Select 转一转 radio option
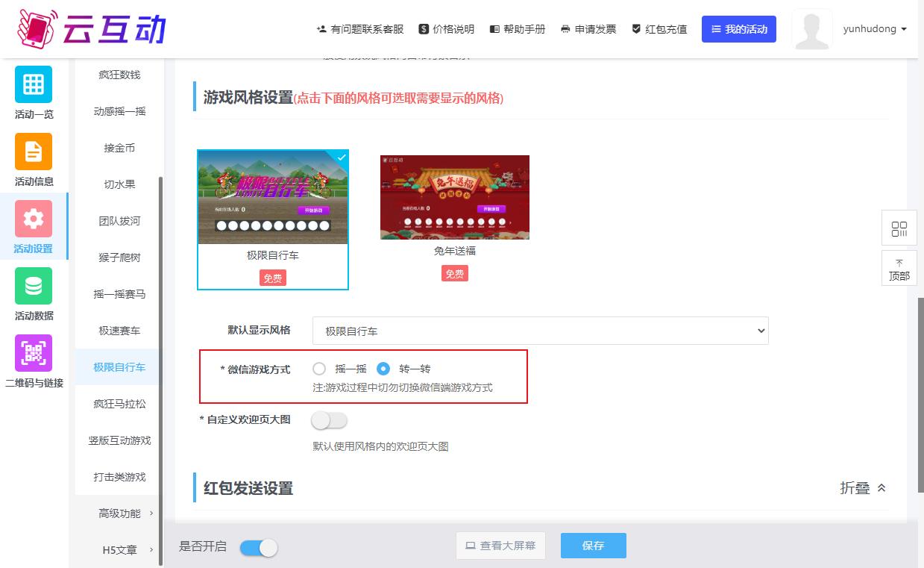This screenshot has width=924, height=568. (x=383, y=369)
